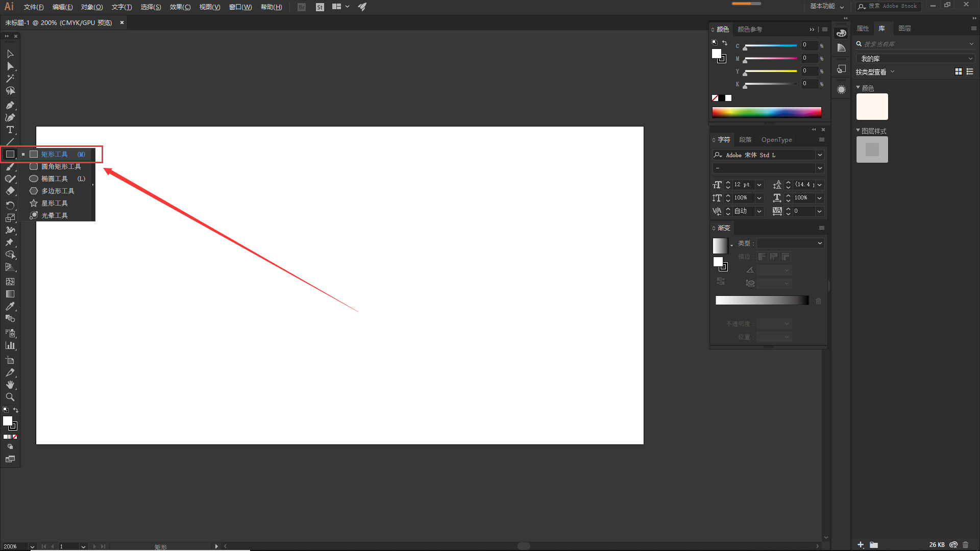This screenshot has width=980, height=551.
Task: Select the Eyedropper tool
Action: point(10,306)
